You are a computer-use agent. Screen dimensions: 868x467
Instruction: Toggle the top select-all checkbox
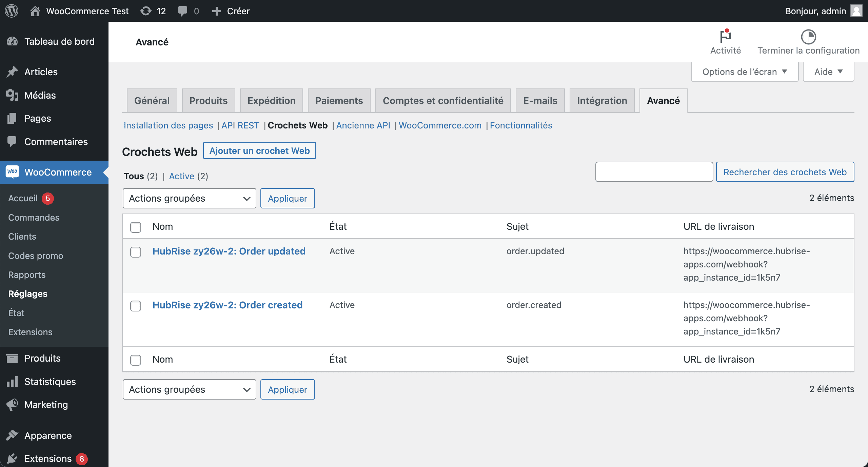136,226
